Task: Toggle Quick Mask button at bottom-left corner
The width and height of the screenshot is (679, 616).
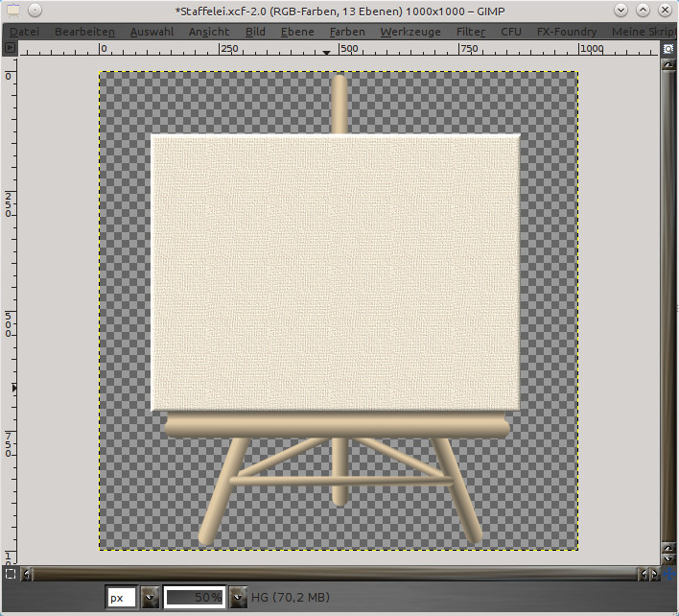Action: [x=10, y=574]
